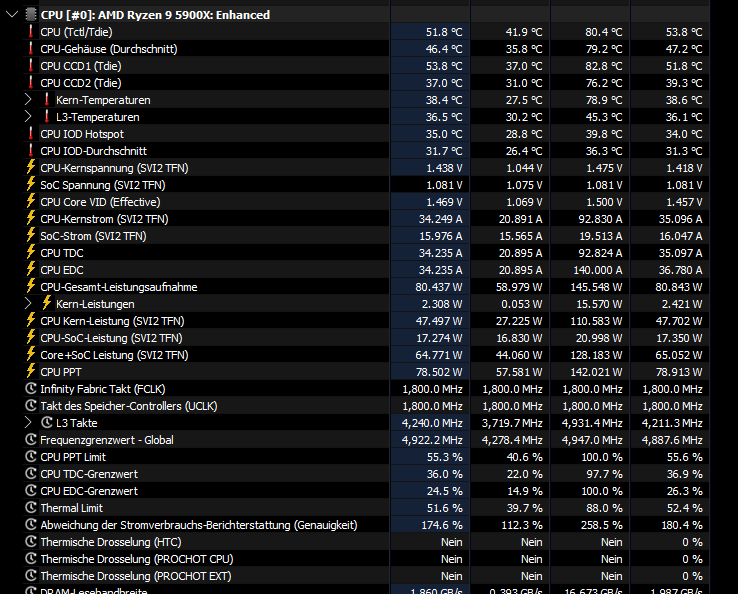Click lightning icon beside Core+SoC Leistung
Viewport: 738px width, 594px height.
point(31,354)
